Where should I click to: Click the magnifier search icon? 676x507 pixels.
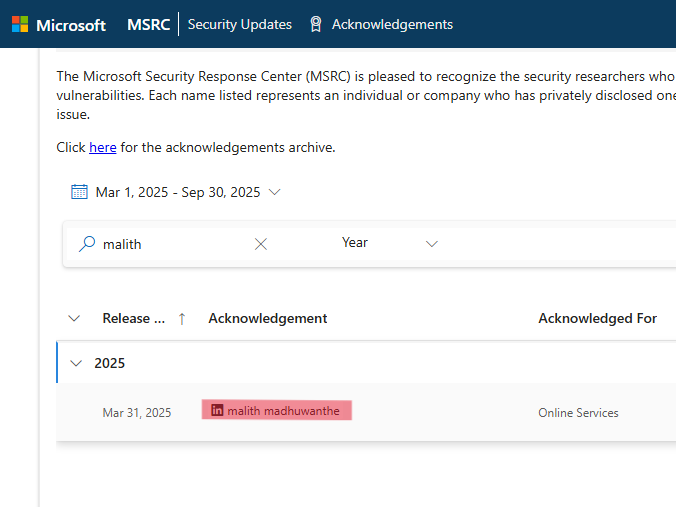[x=87, y=244]
